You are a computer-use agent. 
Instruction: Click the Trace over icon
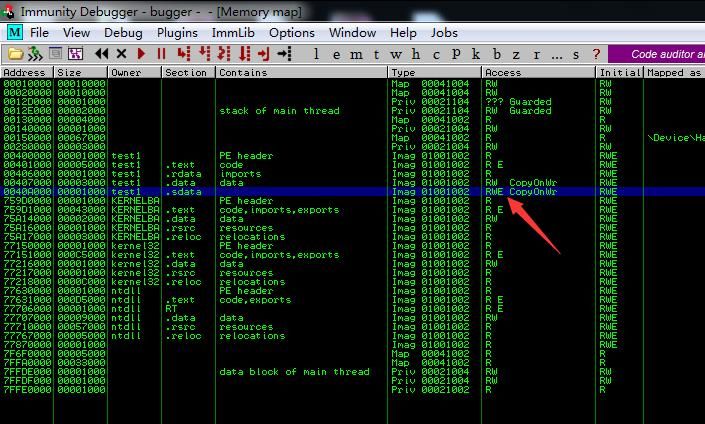(245, 54)
